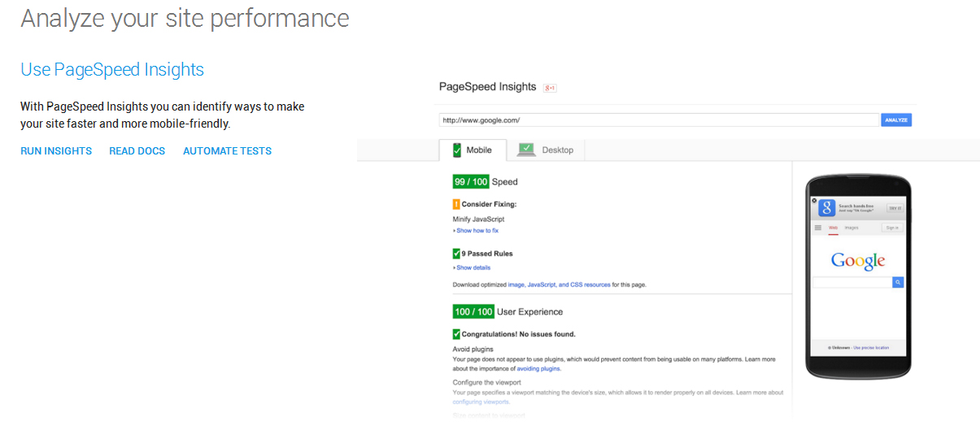The width and height of the screenshot is (980, 422).
Task: Click the phone preview thumbnail frame
Action: (x=858, y=276)
